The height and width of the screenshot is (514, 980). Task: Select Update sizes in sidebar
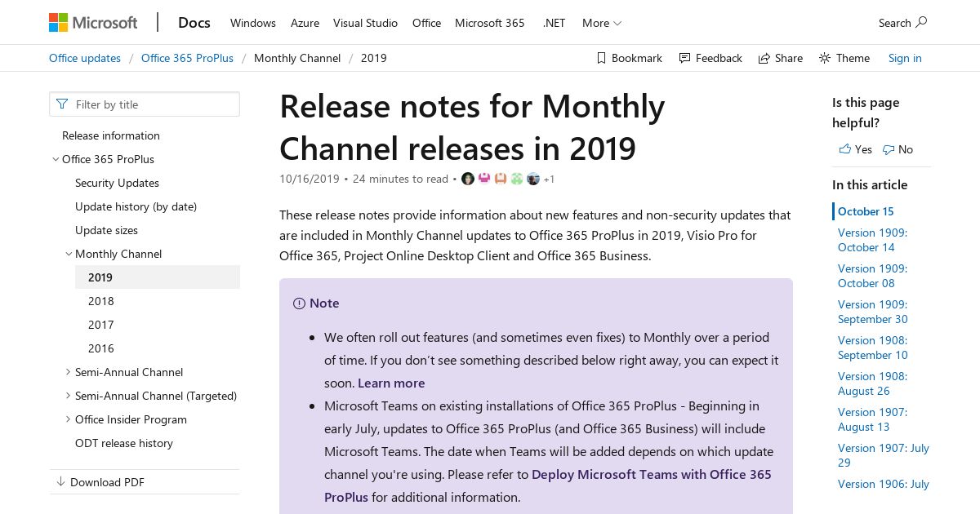pyautogui.click(x=106, y=230)
